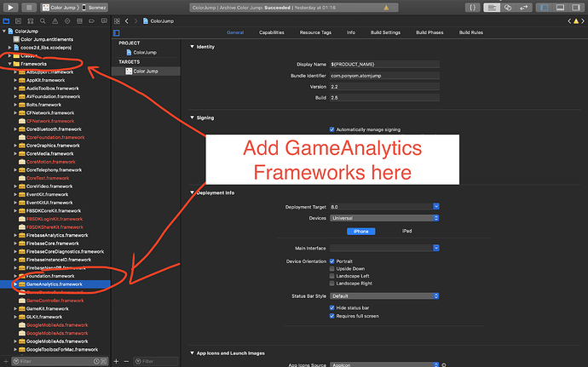Screen dimensions: 588x367
Task: Open the Test navigator diamond icon
Action: click(x=67, y=21)
